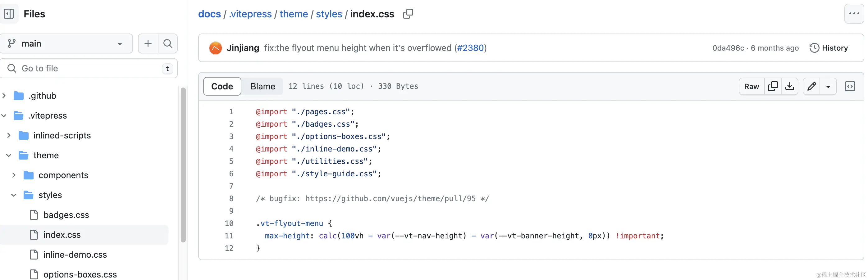Download the raw file

tap(789, 87)
